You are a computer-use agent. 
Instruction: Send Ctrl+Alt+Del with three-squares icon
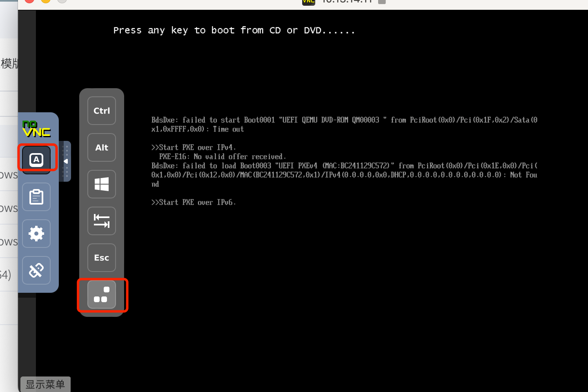[102, 294]
